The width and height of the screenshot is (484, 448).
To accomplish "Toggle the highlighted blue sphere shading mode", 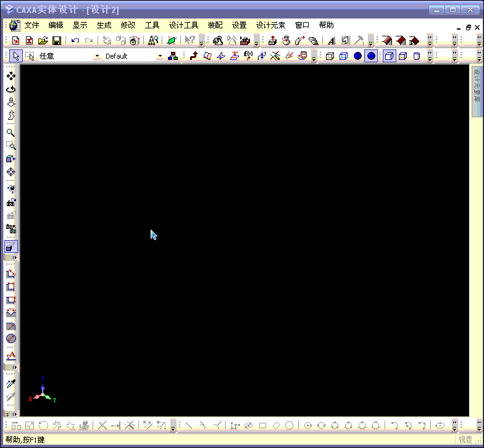I will click(x=371, y=56).
